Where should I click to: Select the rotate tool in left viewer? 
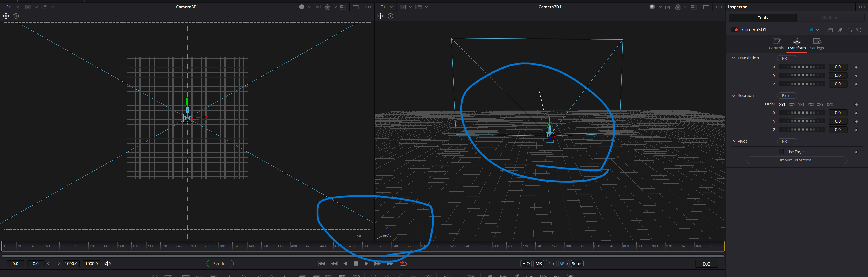coord(16,16)
